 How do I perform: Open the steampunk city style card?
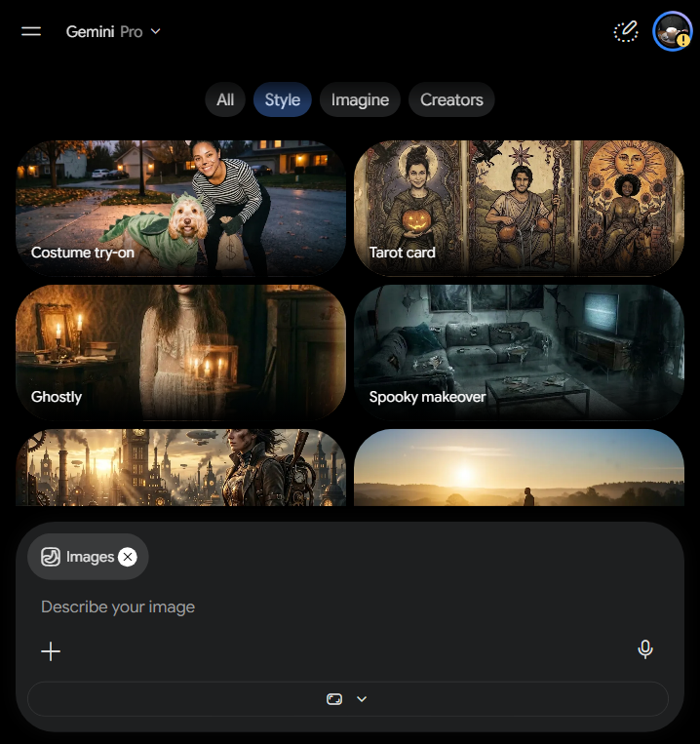(x=180, y=467)
